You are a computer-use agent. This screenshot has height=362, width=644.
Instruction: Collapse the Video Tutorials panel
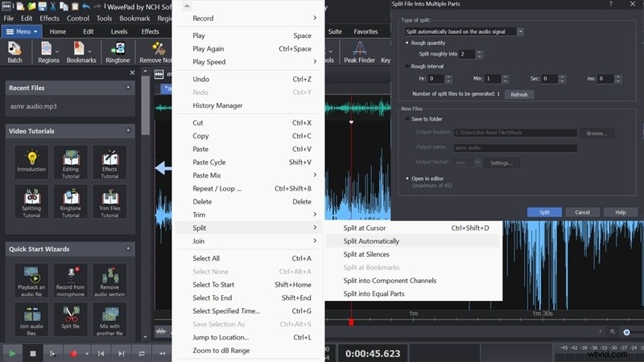coord(128,130)
